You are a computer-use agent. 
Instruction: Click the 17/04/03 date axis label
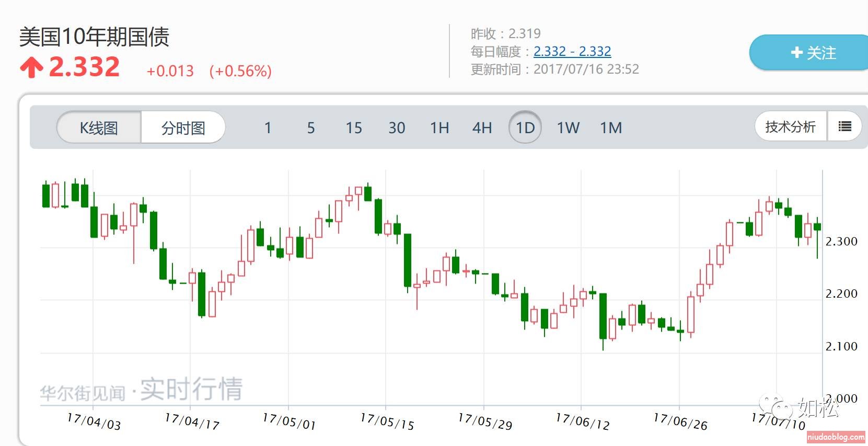point(94,421)
